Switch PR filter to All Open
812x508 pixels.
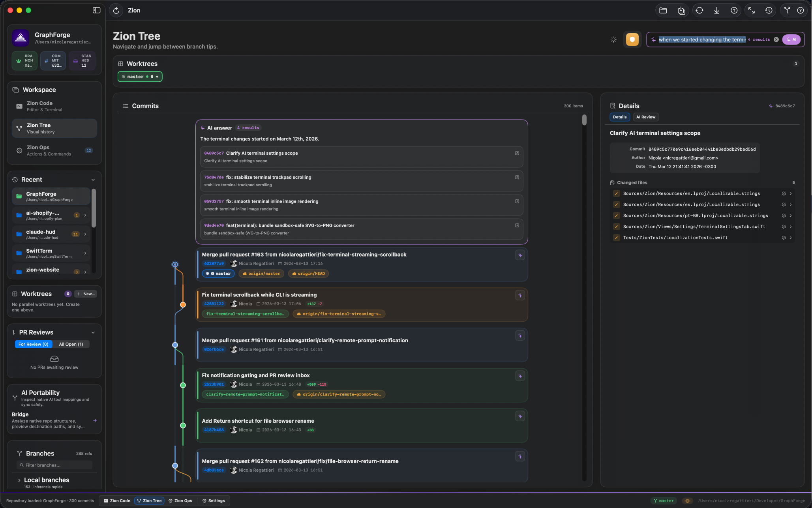point(71,344)
